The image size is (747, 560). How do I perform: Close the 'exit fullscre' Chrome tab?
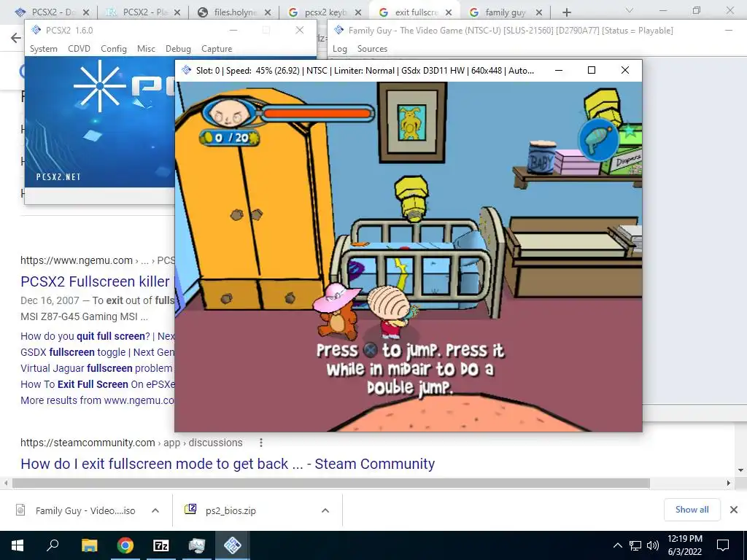tap(449, 12)
